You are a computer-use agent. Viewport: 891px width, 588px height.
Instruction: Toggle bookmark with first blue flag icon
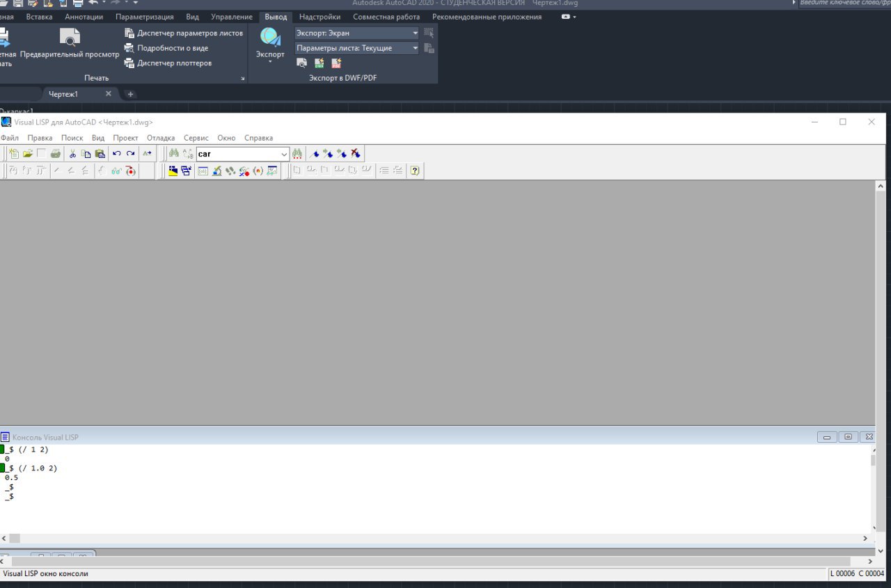coord(315,154)
